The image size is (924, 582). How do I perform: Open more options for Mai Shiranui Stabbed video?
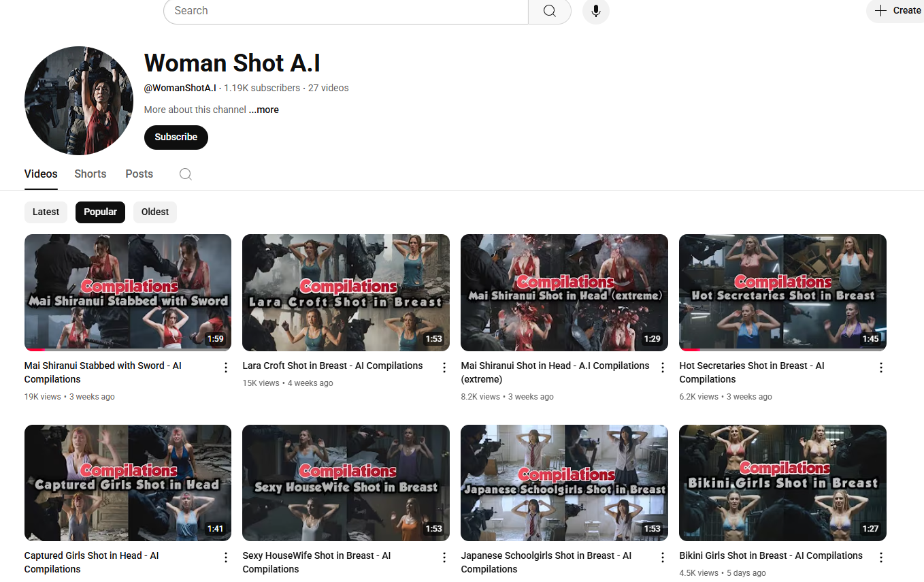click(226, 368)
